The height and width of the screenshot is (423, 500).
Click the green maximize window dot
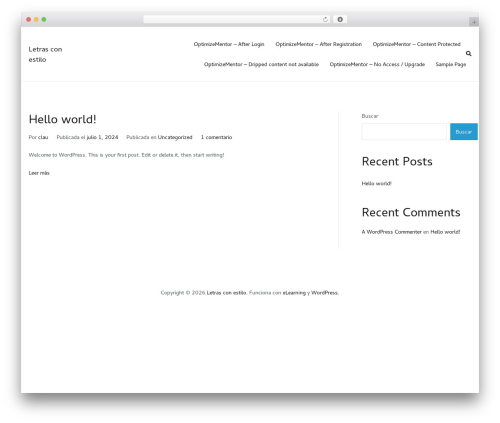[44, 19]
